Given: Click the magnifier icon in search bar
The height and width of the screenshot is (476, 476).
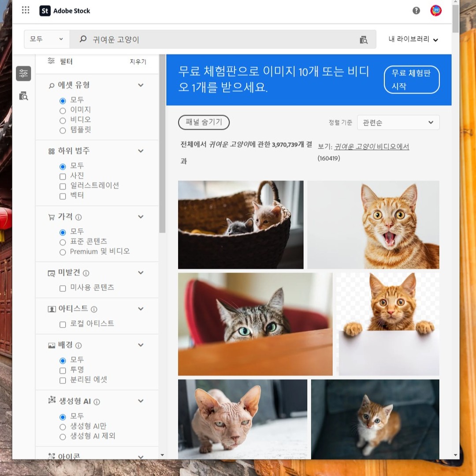Looking at the screenshot, I should click(83, 39).
